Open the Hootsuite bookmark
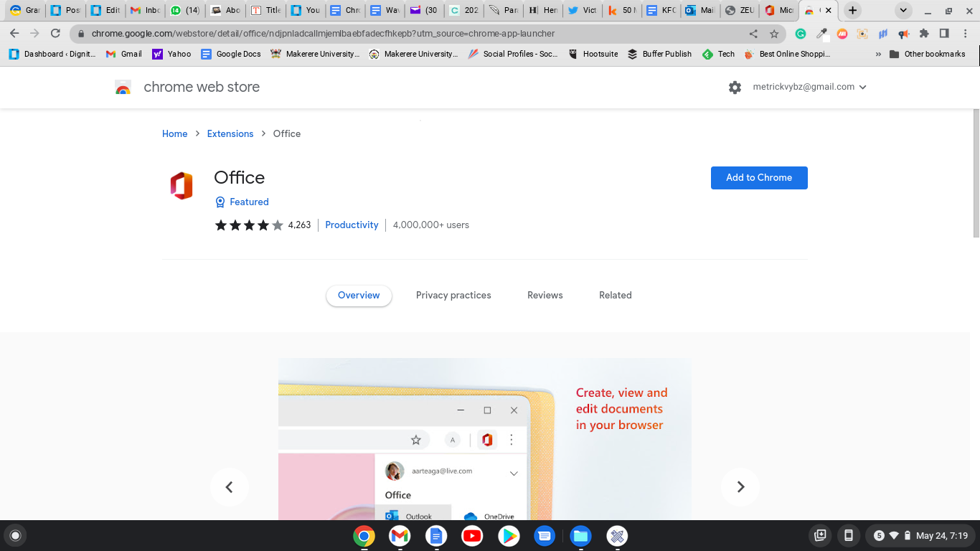Image resolution: width=980 pixels, height=551 pixels. click(x=593, y=54)
